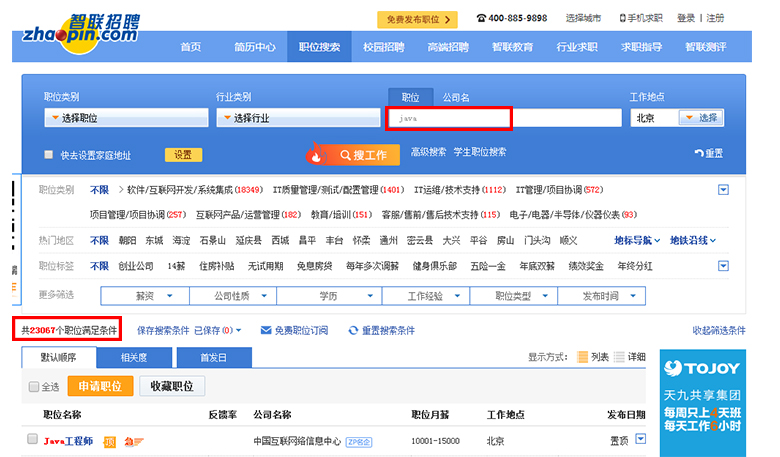This screenshot has width=780, height=457.
Task: Switch to 详细 detailed view icon
Action: click(x=619, y=357)
